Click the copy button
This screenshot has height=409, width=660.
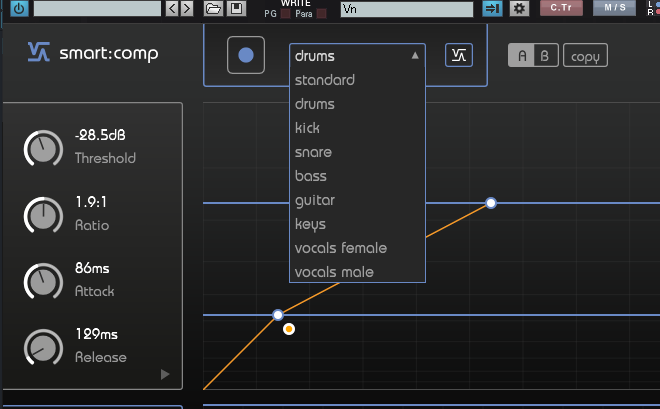click(585, 55)
